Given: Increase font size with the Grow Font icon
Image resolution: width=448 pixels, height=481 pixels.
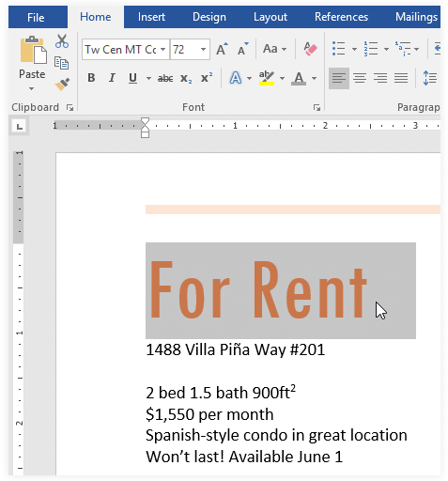Looking at the screenshot, I should [222, 49].
